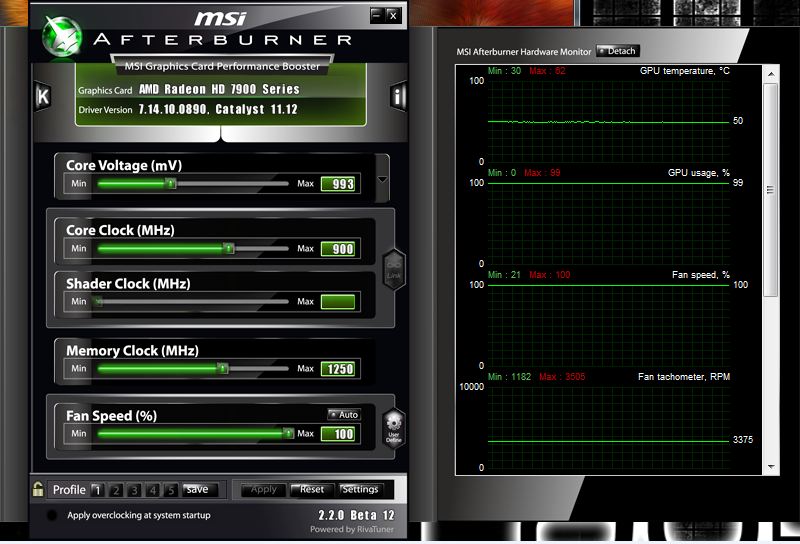
Task: Click the hardware monitor scroll up arrow
Action: (771, 75)
